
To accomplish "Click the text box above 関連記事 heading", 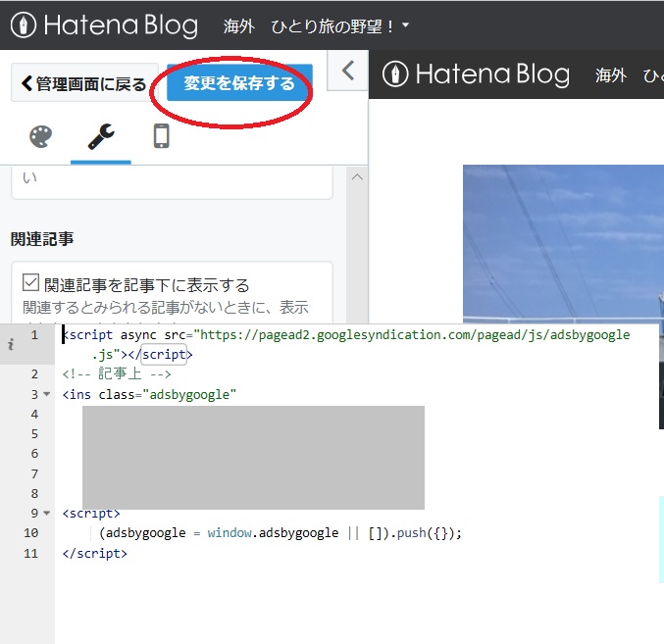I will click(x=172, y=182).
